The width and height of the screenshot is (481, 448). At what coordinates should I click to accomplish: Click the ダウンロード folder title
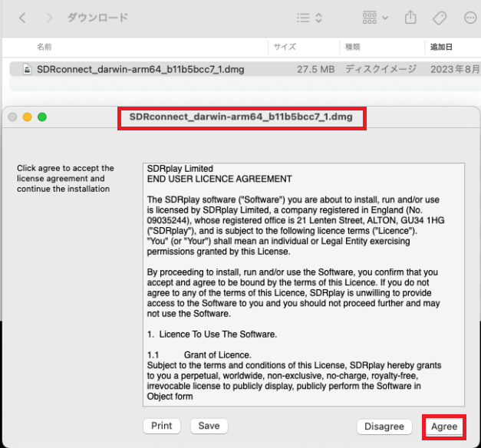click(97, 18)
